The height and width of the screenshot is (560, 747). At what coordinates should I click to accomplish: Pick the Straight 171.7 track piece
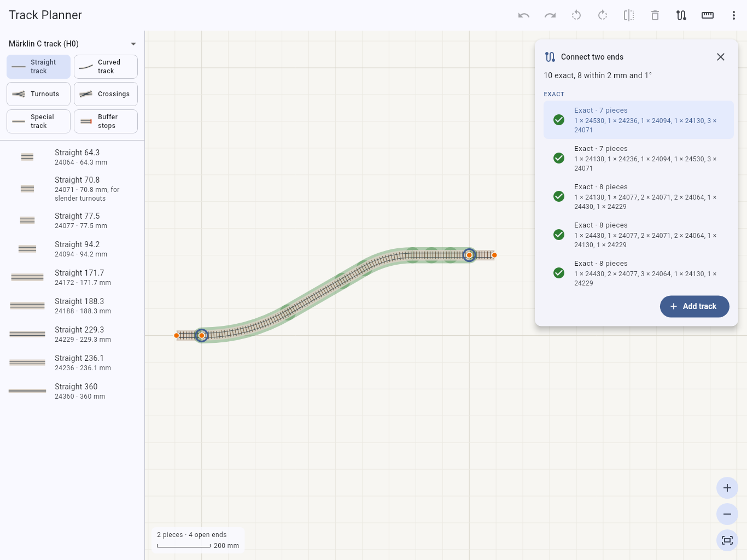click(x=72, y=277)
